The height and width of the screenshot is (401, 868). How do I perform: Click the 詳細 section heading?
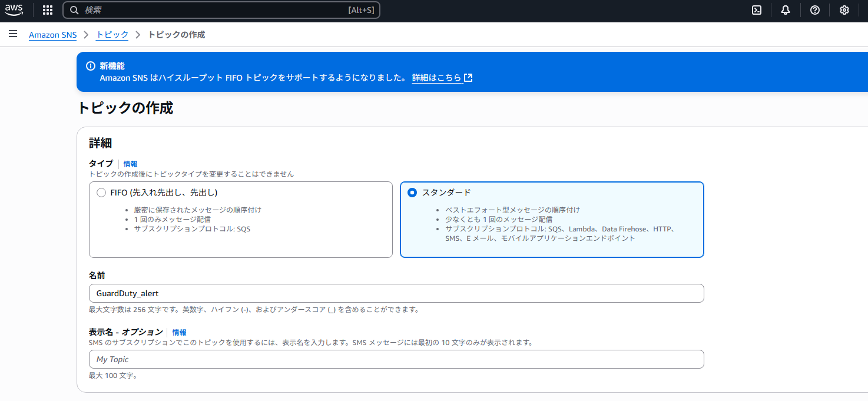point(101,142)
